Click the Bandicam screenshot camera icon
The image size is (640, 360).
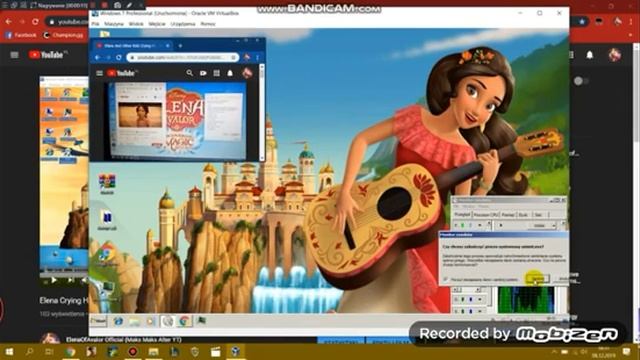point(118,5)
